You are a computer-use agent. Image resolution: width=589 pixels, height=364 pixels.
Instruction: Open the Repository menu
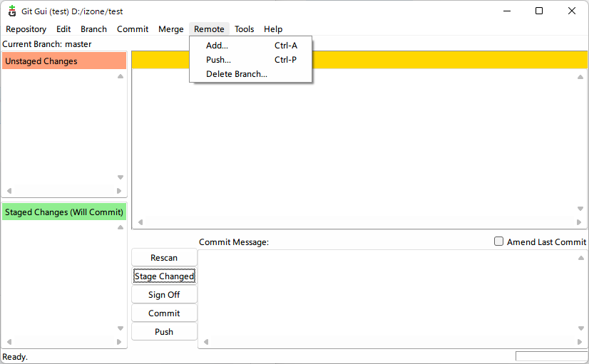click(x=26, y=29)
